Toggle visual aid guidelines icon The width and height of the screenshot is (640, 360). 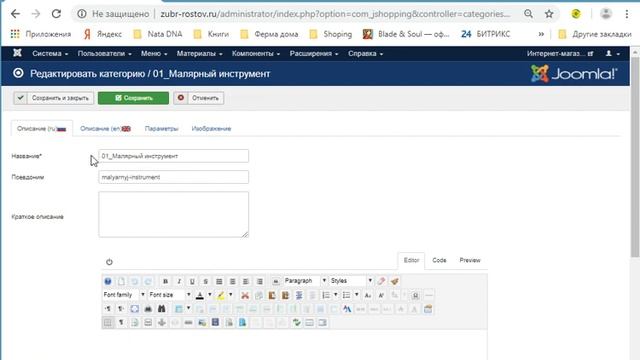tap(108, 323)
